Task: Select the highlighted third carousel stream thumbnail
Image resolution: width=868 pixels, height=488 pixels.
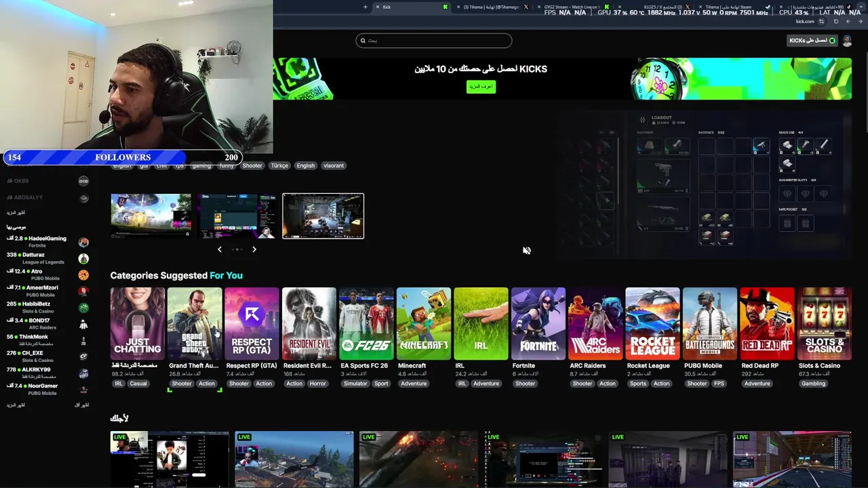Action: coord(323,216)
